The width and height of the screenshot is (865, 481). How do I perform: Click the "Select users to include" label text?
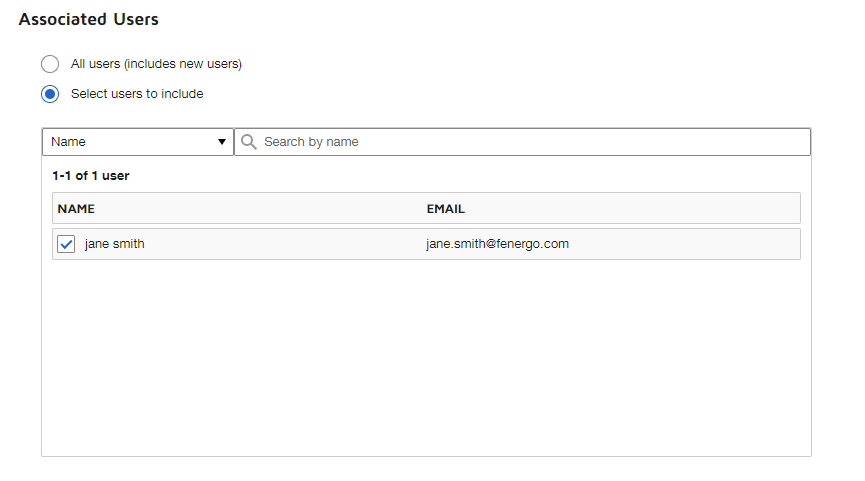pyautogui.click(x=137, y=94)
